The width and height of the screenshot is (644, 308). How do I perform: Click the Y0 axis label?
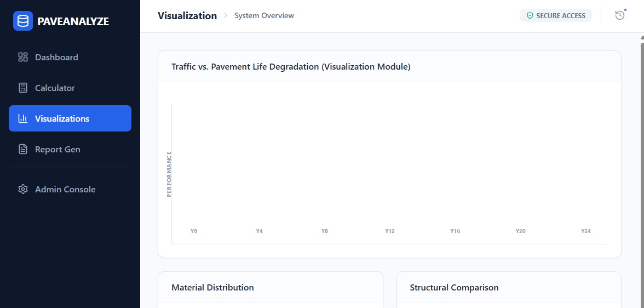pos(194,231)
